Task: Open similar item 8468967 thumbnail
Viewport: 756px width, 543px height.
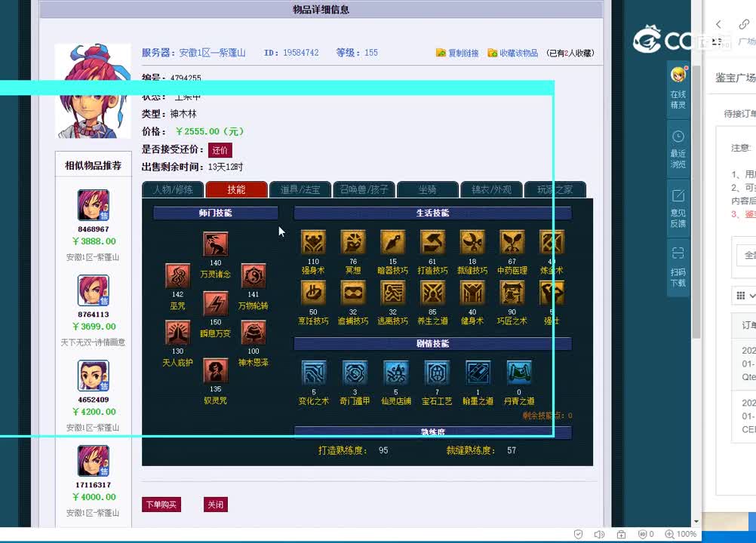Action: (x=94, y=205)
